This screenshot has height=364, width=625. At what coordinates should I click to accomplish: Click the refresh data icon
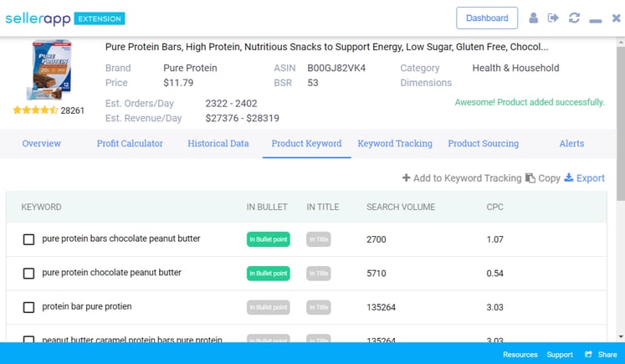pos(574,18)
